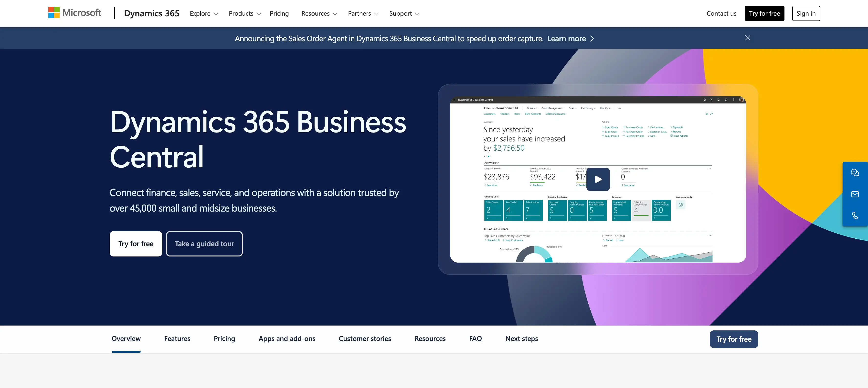Click the Sales Invoices tile showing 7
Viewport: 868px width, 388px height.
533,211
